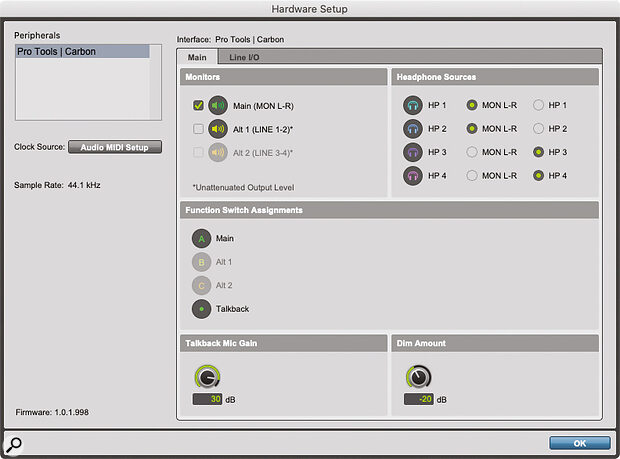This screenshot has width=620, height=459.
Task: Click the Talkback Mic Gain 30 dB field
Action: click(207, 399)
